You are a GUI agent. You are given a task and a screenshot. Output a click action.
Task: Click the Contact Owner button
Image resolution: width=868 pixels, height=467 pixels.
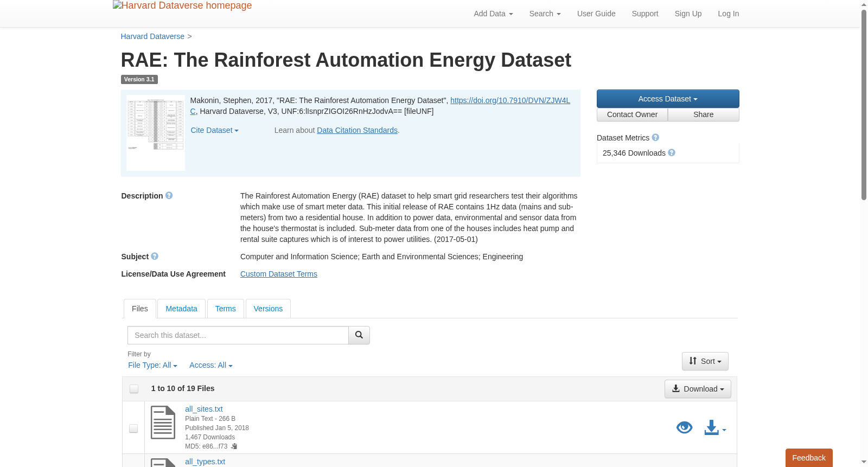tap(632, 114)
